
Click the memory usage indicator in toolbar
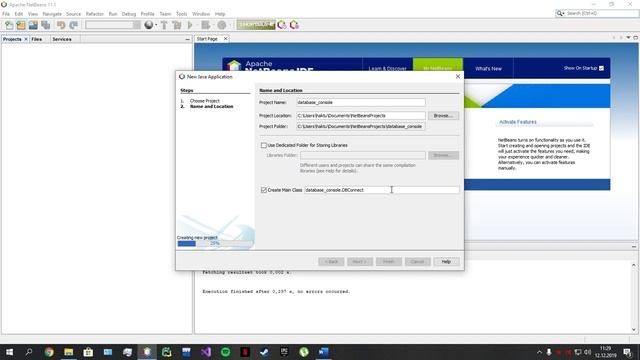256,25
